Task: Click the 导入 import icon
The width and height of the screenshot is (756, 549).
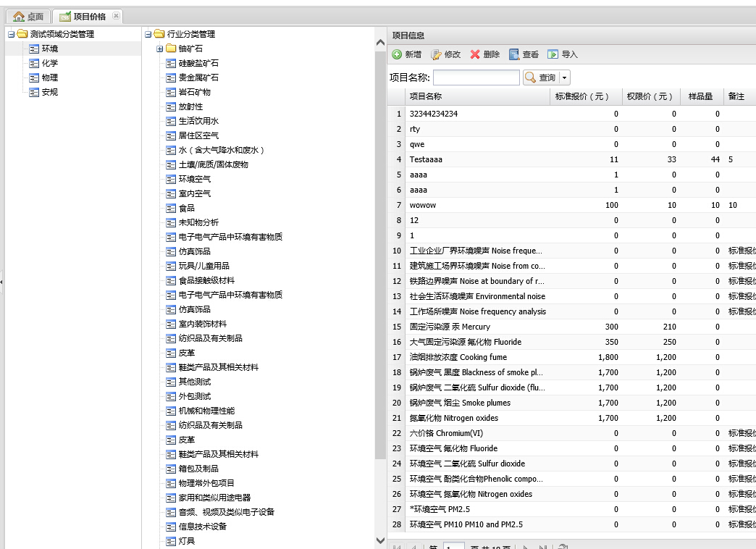Action: tap(553, 54)
